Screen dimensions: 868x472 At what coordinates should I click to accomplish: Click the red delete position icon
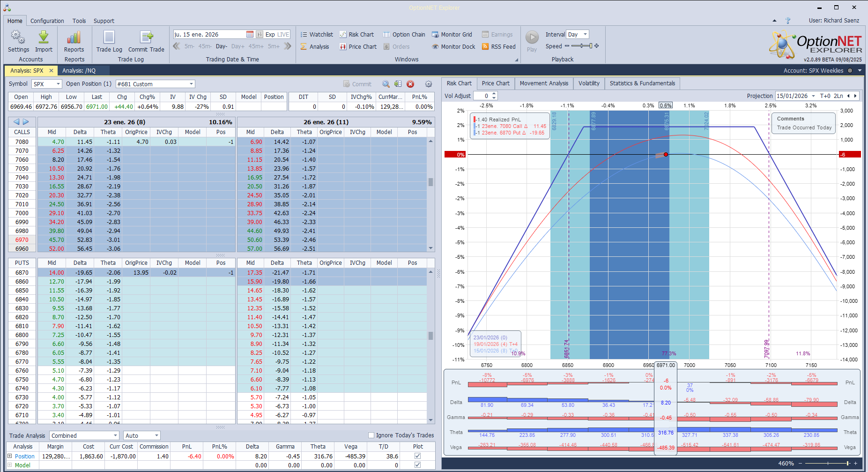tap(410, 84)
